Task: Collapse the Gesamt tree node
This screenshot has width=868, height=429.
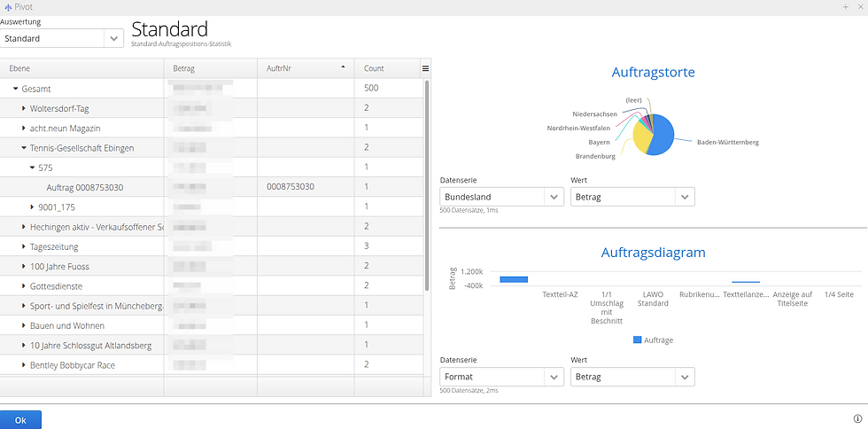Action: click(16, 89)
